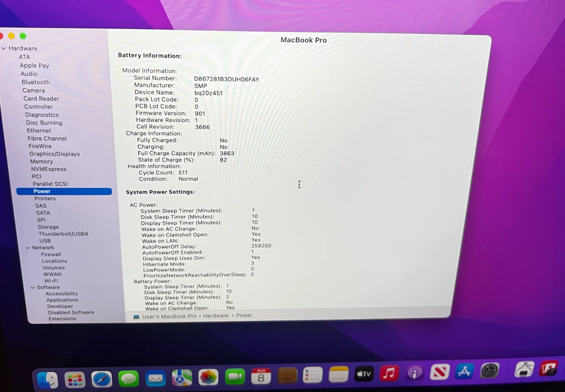Open NVMExpress hardware entry

[x=49, y=169]
